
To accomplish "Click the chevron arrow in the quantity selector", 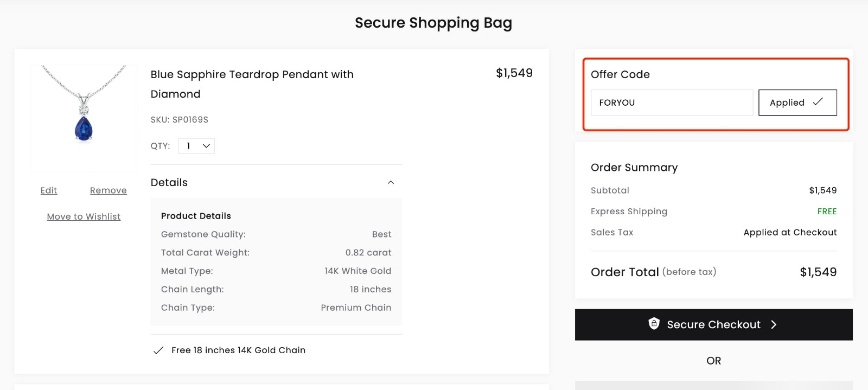I will pos(205,145).
